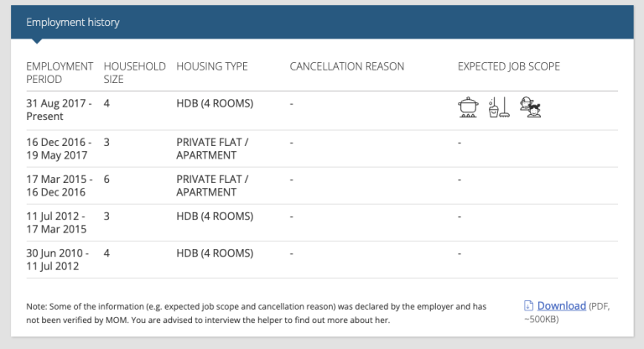The image size is (644, 349).
Task: Click the Housing Type column header
Action: 212,66
